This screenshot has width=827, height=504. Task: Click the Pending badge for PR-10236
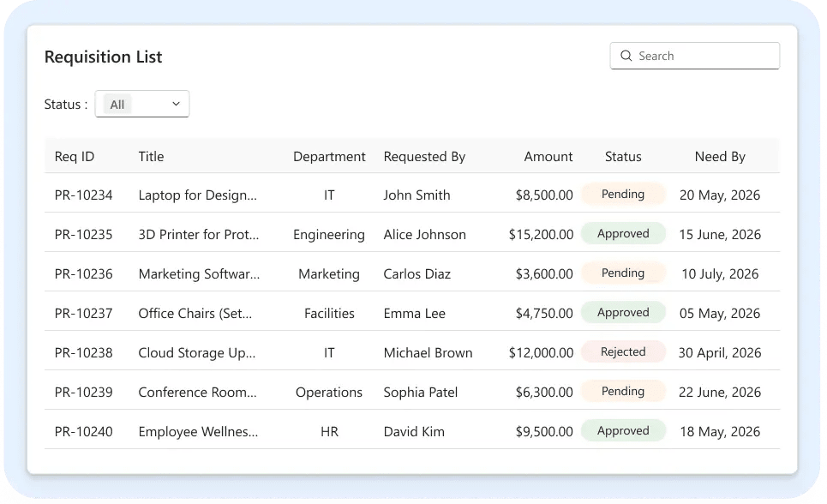623,273
